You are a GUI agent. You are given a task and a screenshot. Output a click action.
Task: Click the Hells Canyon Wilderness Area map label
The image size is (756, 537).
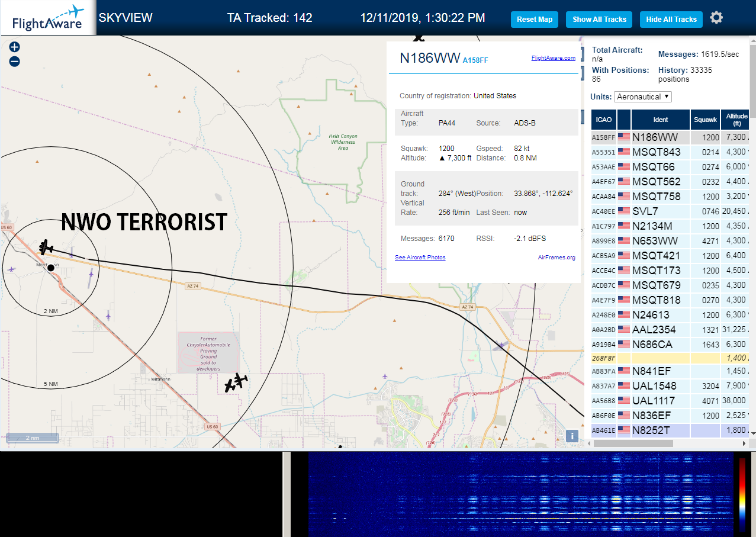[343, 142]
